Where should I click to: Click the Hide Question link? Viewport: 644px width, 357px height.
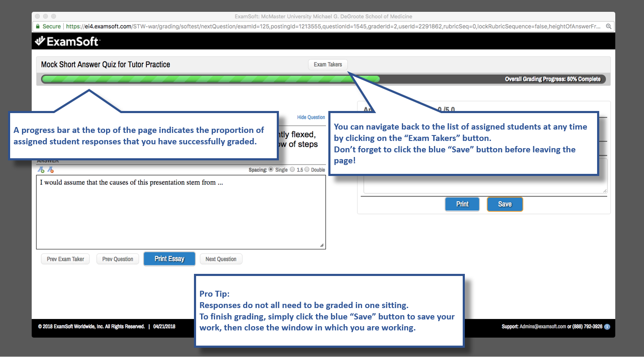311,117
